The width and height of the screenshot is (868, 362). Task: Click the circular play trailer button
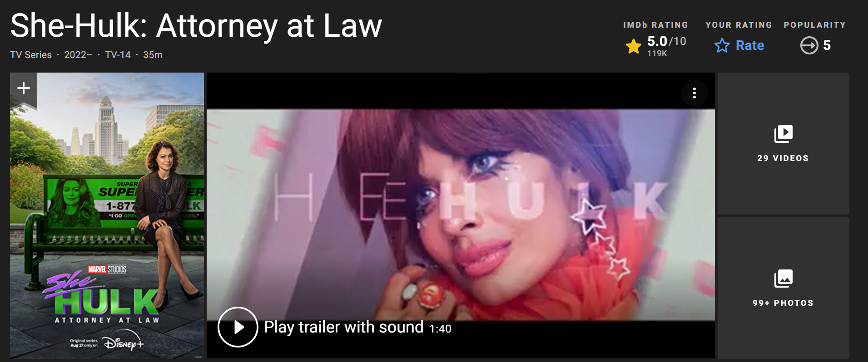pyautogui.click(x=238, y=327)
